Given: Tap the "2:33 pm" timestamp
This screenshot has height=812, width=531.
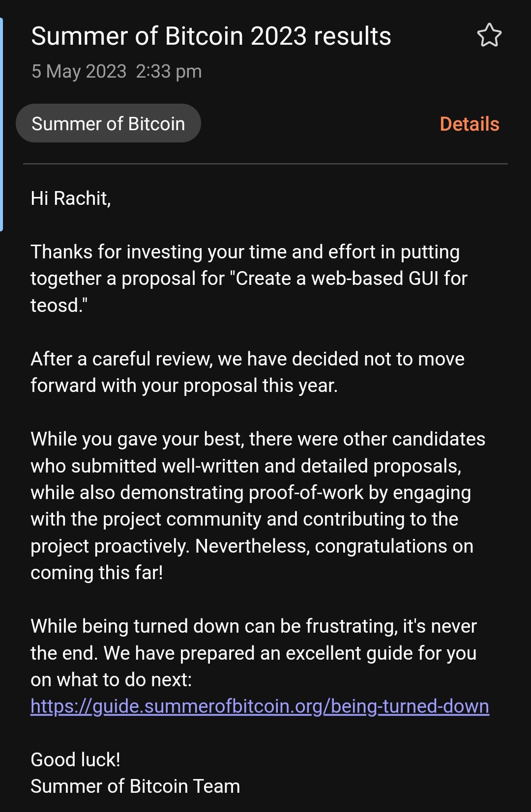Looking at the screenshot, I should click(169, 72).
